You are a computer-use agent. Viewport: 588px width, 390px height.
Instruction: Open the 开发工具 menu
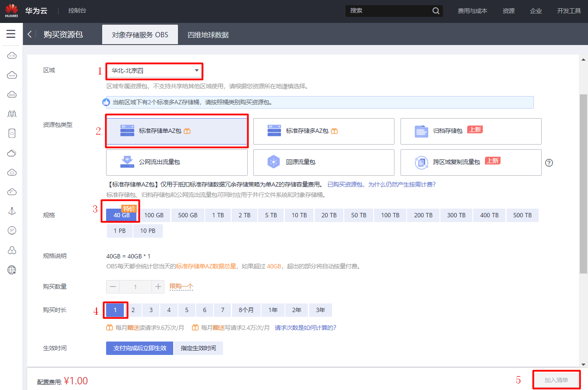tap(569, 11)
